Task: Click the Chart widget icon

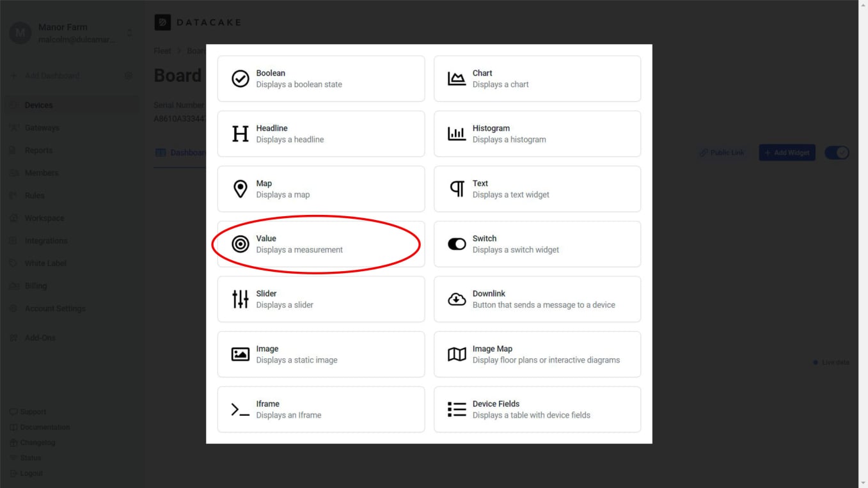Action: click(x=456, y=77)
